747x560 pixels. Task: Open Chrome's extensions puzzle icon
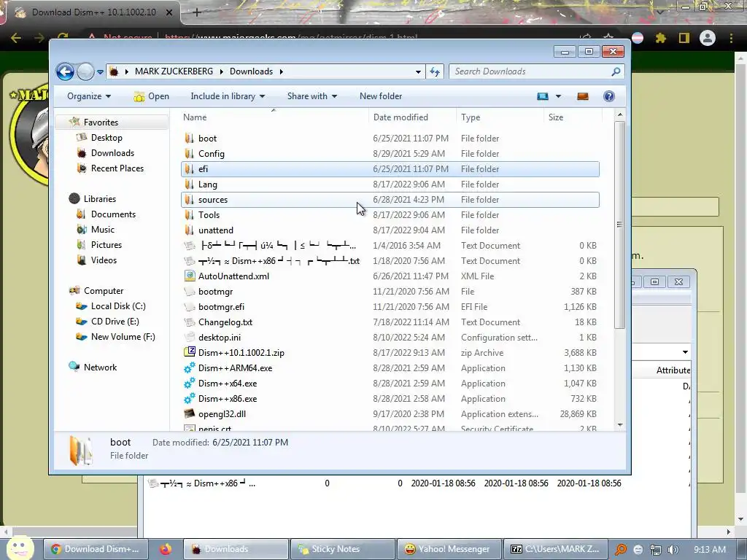pyautogui.click(x=660, y=38)
